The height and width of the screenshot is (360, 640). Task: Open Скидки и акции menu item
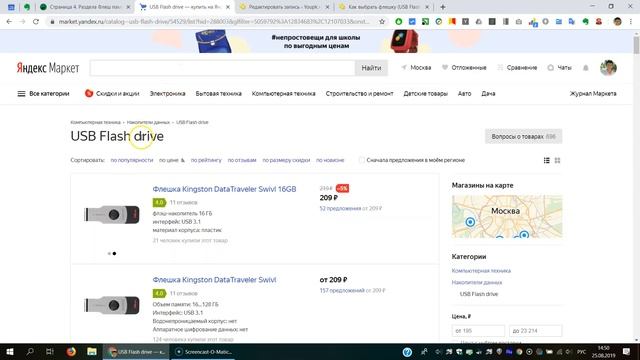click(112, 93)
